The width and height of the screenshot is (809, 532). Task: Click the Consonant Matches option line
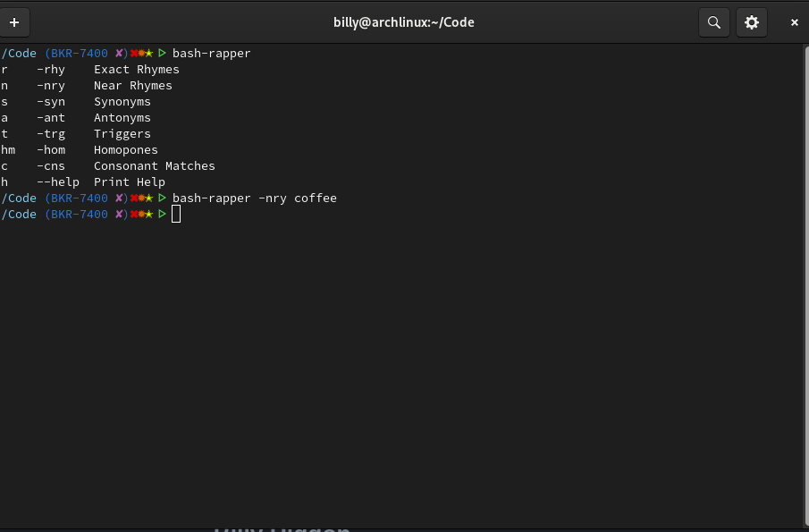pos(108,165)
